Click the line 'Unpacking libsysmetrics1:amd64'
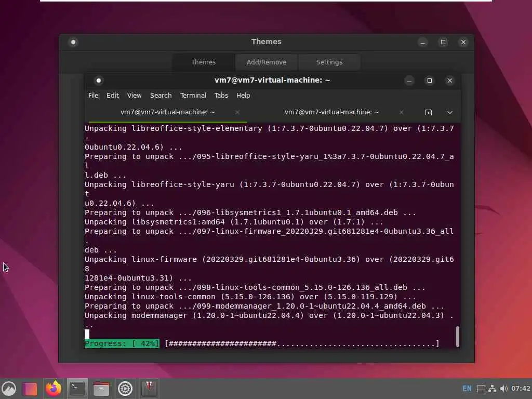This screenshot has height=399, width=532. coord(234,222)
